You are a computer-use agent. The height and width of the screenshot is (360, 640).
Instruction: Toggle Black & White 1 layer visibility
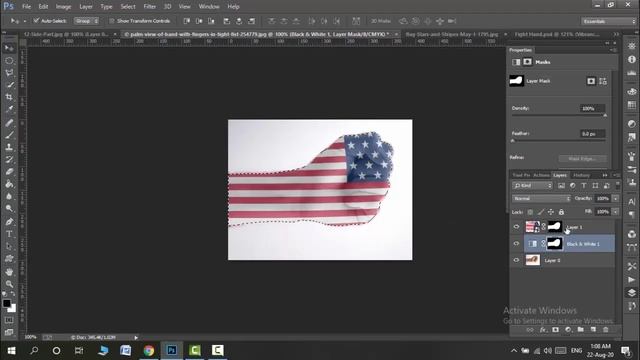[516, 244]
